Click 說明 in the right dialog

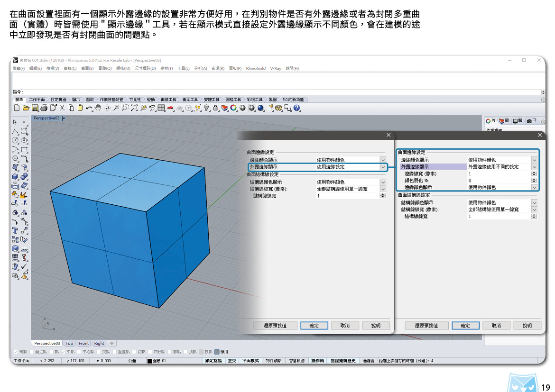(527, 326)
